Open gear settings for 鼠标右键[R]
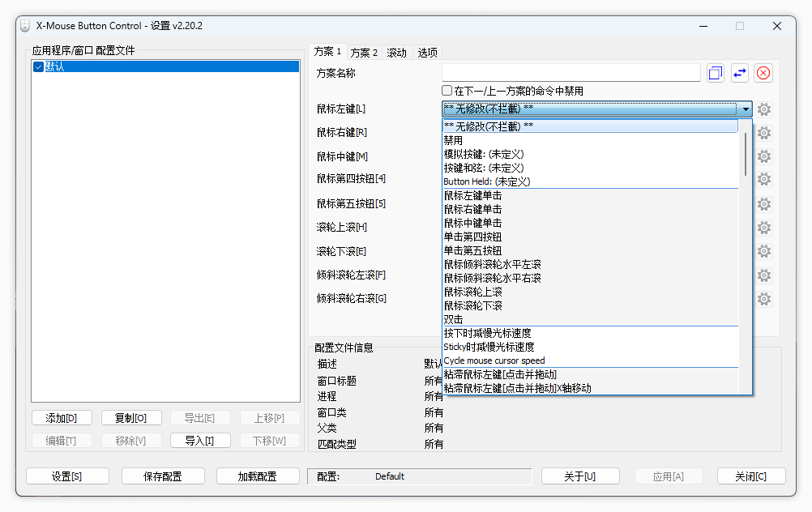 (763, 133)
